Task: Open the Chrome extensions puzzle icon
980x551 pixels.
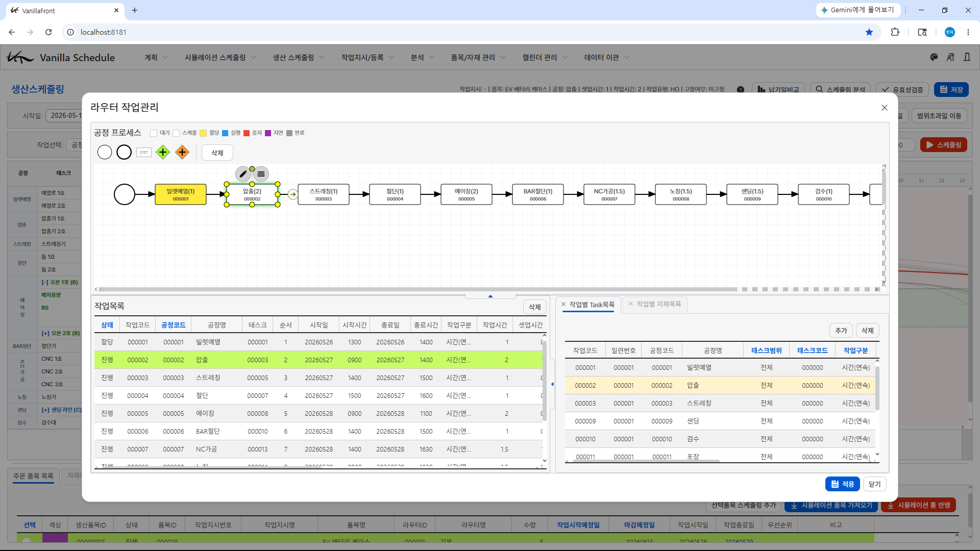Action: [x=895, y=32]
